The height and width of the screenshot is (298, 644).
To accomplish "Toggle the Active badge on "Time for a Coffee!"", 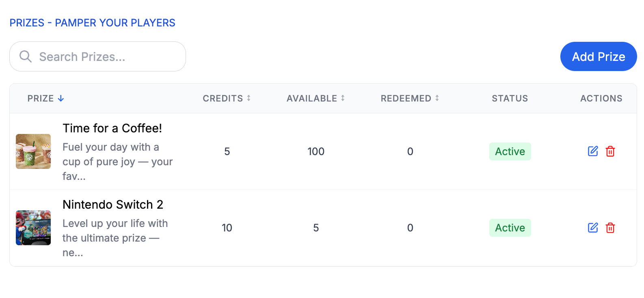I will tap(510, 151).
